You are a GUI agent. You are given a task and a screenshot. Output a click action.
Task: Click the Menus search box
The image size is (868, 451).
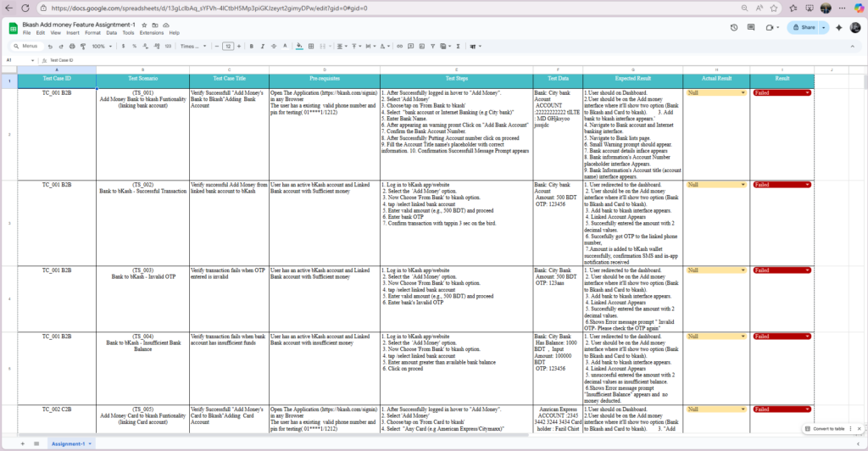coord(26,47)
